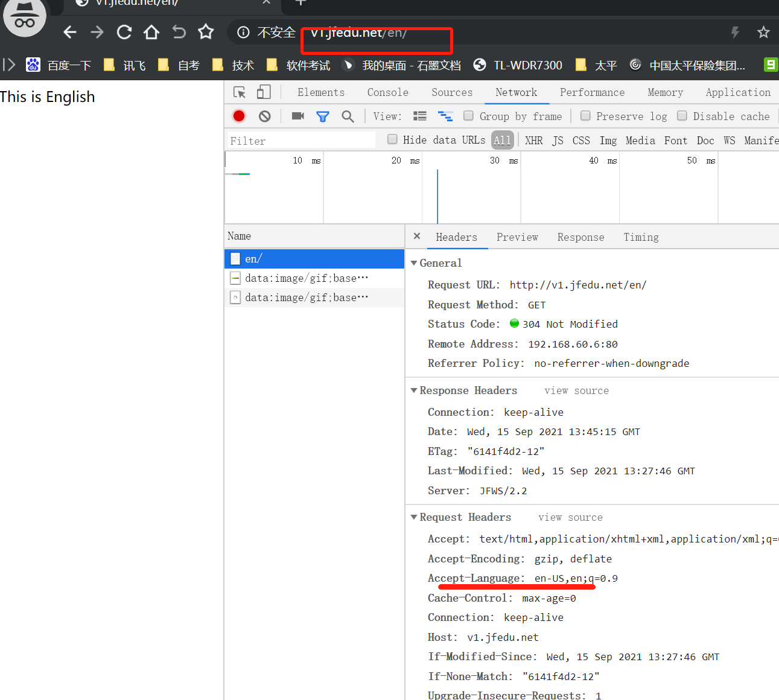Toggle the device toolbar icon in DevTools

click(264, 92)
